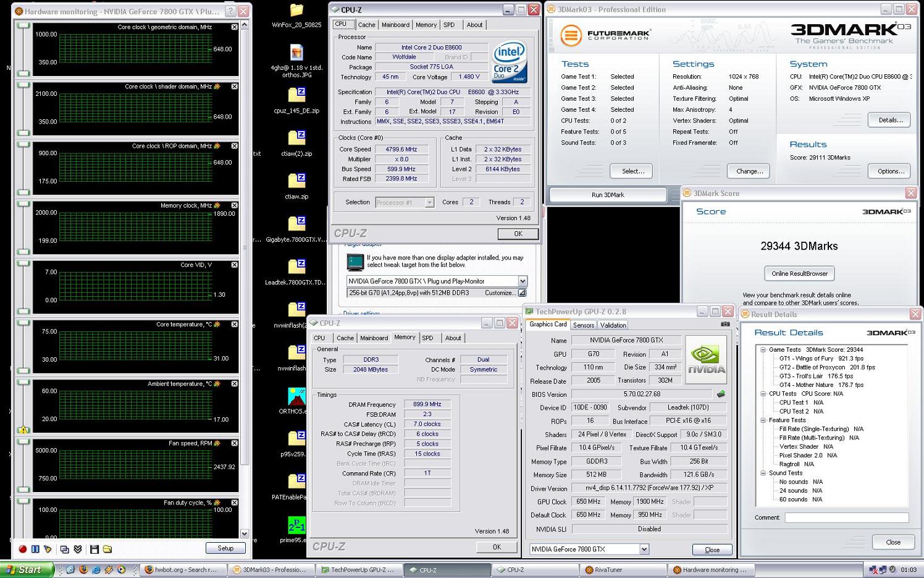Screen dimensions: 924x578
Task: Select GT4 - Mother Nature result row
Action: point(821,385)
